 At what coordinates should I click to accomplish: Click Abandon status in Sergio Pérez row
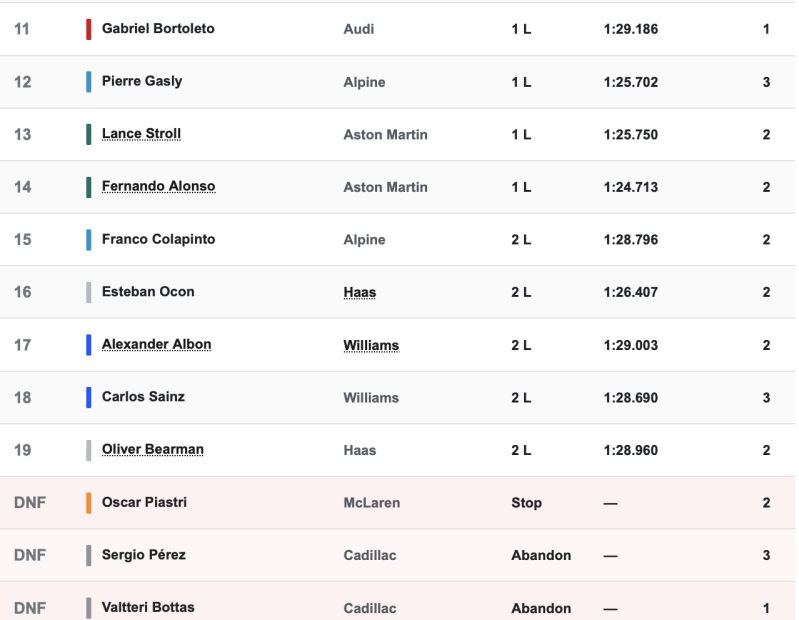(541, 555)
